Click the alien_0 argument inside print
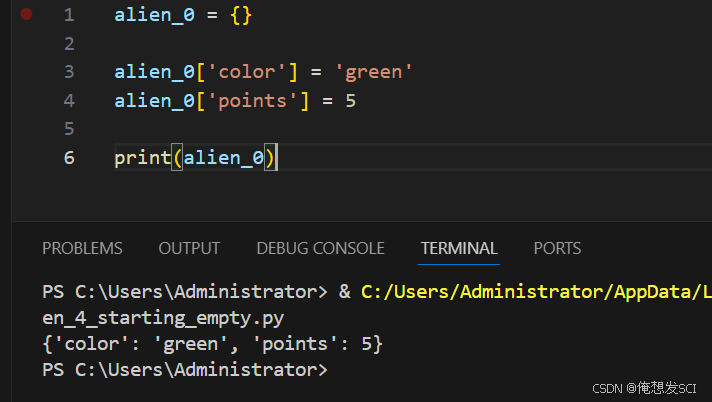712x402 pixels. pyautogui.click(x=223, y=158)
